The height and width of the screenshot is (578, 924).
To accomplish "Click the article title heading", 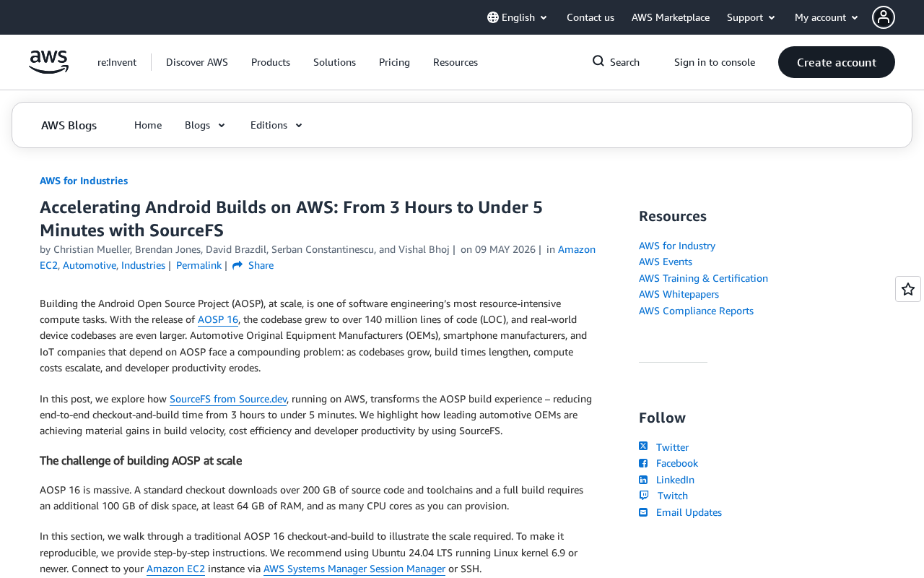I will [x=291, y=218].
